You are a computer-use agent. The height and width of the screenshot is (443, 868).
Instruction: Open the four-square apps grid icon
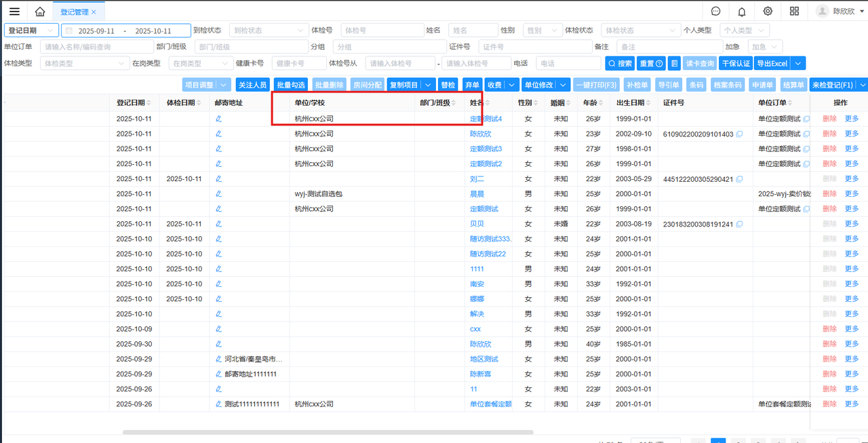coord(794,12)
